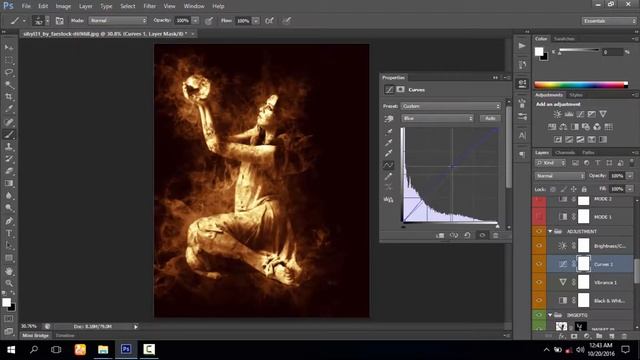This screenshot has height=360, width=640.
Task: Pick the black point eyedropper in Curves
Action: point(389,131)
